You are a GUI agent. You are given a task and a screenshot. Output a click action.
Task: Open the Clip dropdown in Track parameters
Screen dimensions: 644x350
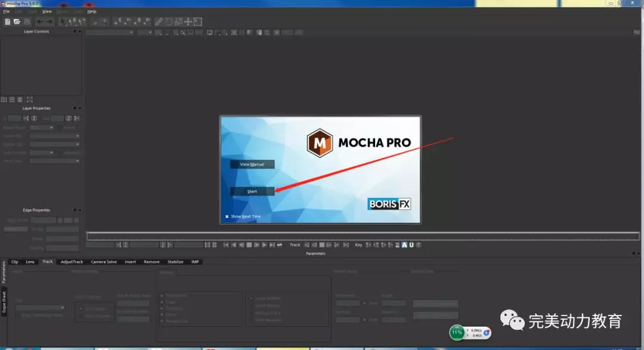(41, 308)
